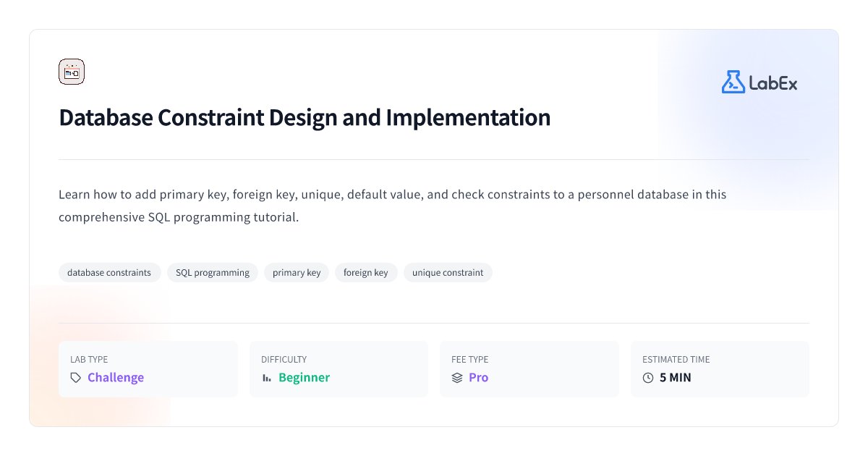Click the Pro fee type label
The width and height of the screenshot is (868, 456).
[479, 377]
